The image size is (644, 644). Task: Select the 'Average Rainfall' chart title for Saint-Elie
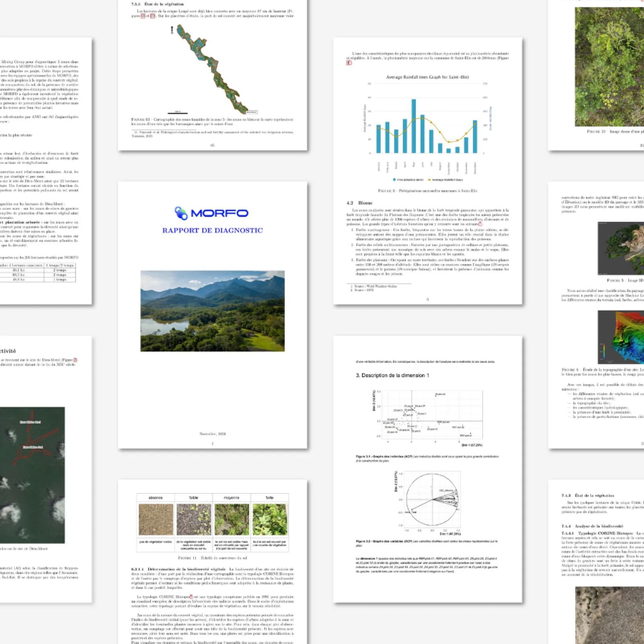click(x=427, y=77)
